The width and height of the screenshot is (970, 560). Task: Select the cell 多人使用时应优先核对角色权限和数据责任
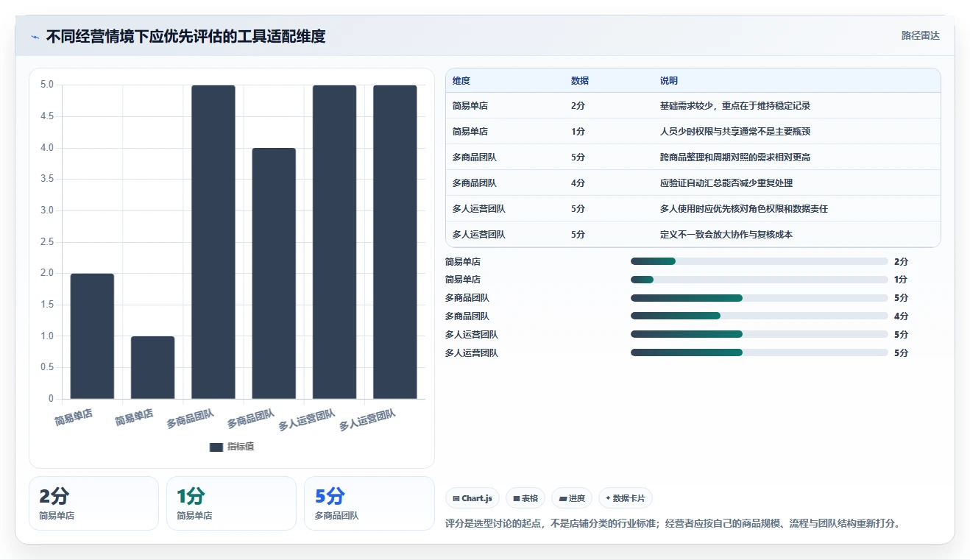pyautogui.click(x=744, y=209)
